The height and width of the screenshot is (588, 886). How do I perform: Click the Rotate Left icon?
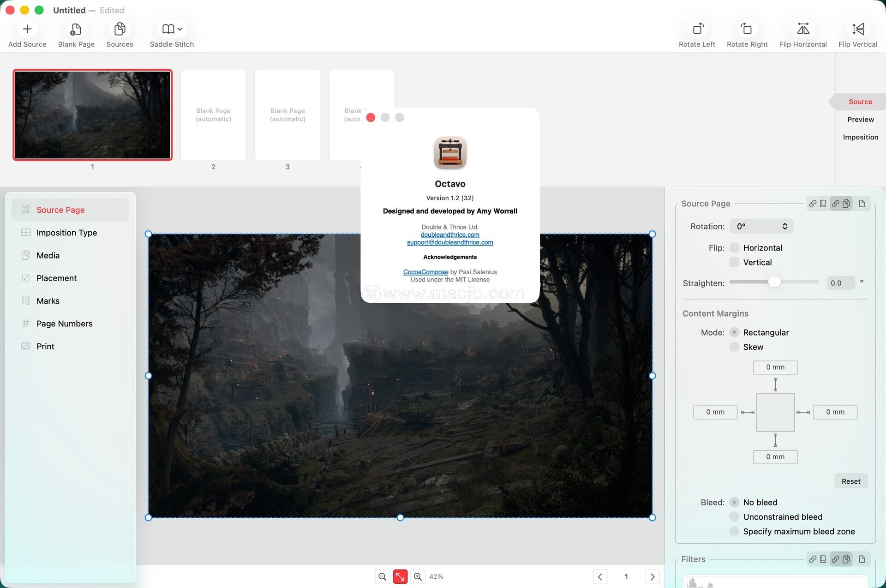(x=697, y=29)
